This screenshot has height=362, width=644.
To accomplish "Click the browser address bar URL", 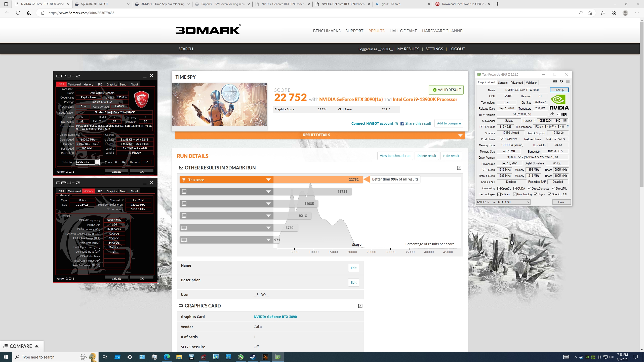I will pyautogui.click(x=81, y=13).
